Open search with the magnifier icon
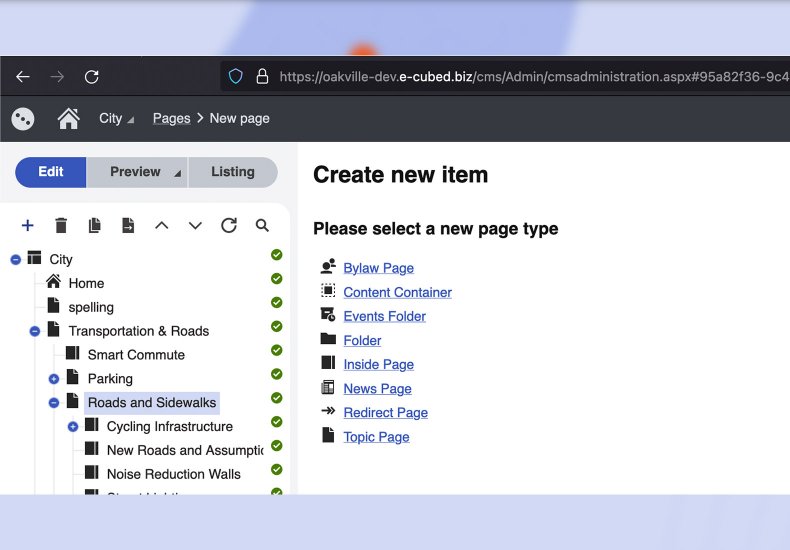The width and height of the screenshot is (790, 550). point(262,226)
